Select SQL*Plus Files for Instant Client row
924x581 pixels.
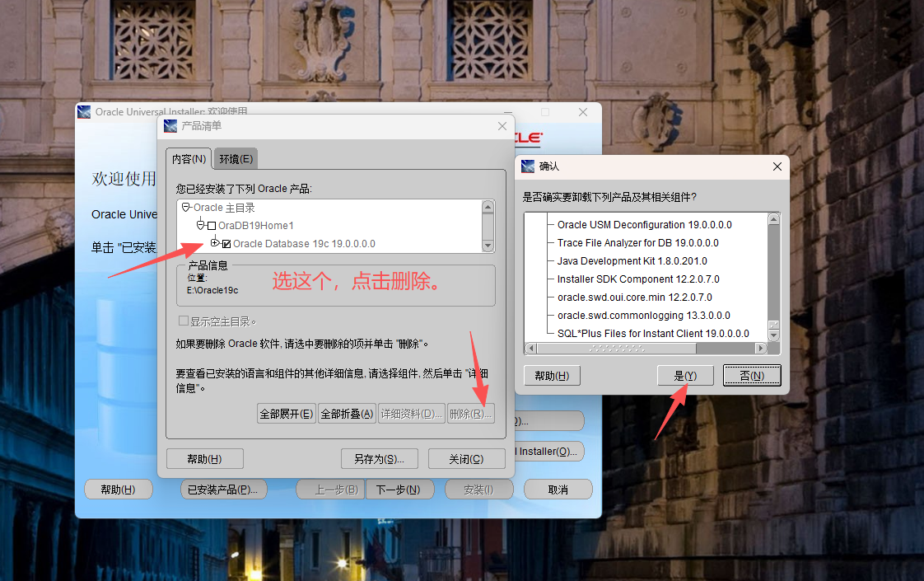(654, 334)
